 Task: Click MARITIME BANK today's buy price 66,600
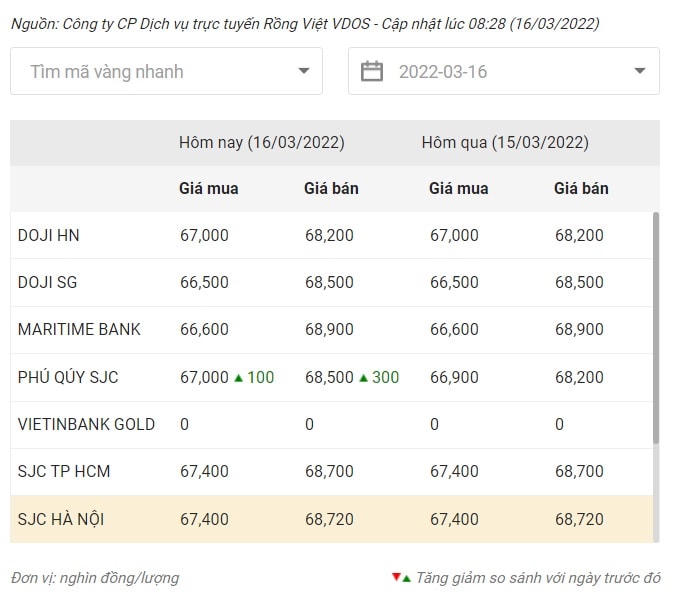[204, 330]
